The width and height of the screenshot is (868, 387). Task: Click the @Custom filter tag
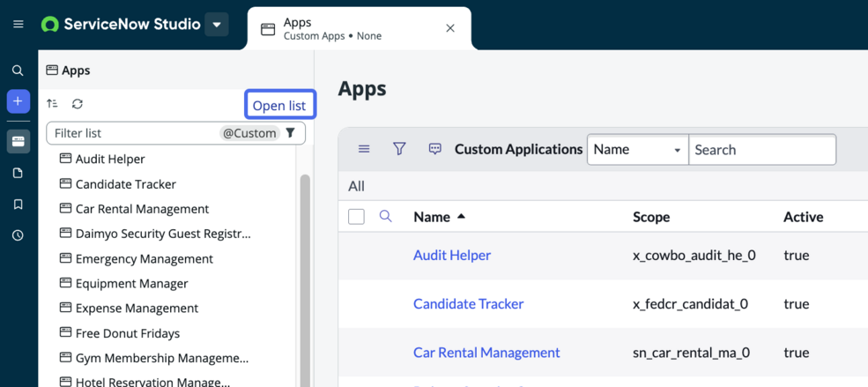249,133
